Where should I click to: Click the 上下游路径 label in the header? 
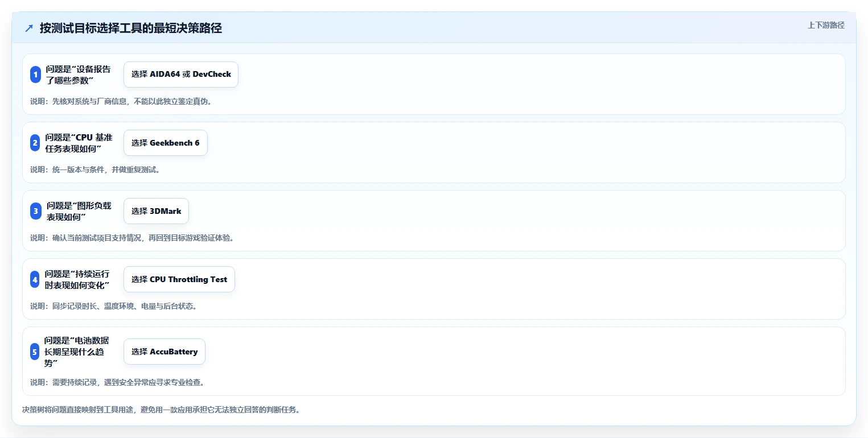point(826,25)
